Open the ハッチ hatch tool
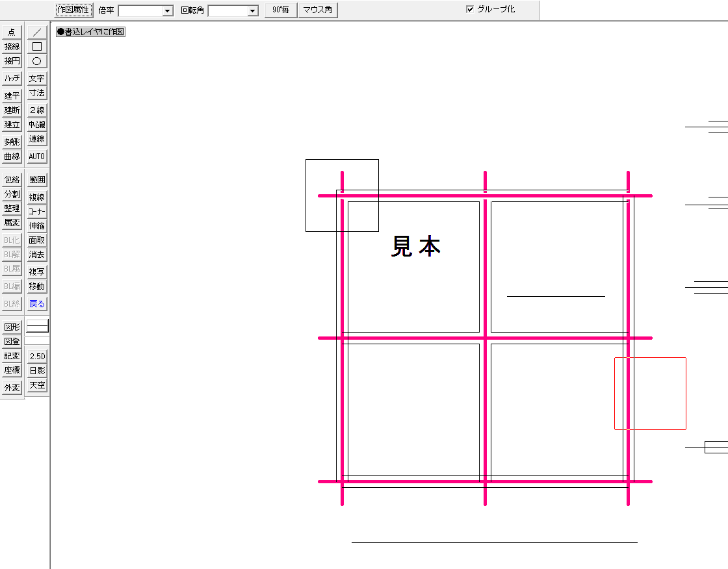 [12, 78]
